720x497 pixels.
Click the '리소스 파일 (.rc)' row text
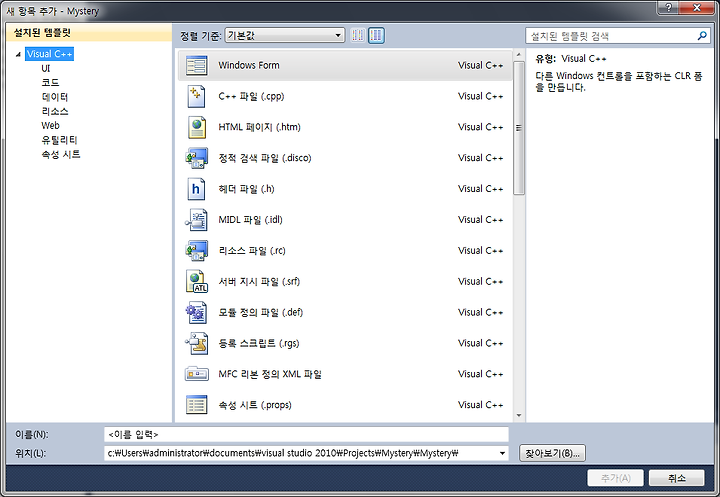(x=252, y=251)
